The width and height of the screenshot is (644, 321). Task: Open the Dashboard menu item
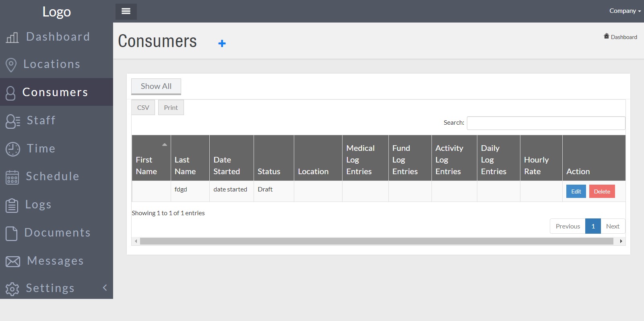coord(56,37)
